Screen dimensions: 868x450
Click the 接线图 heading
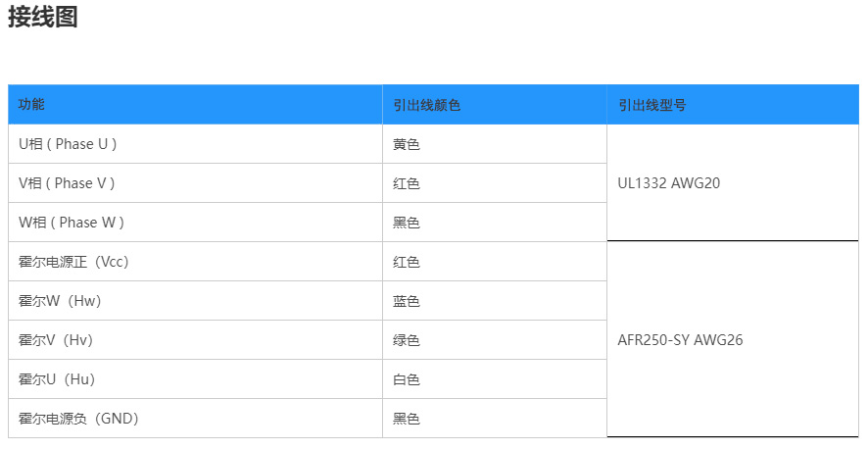[x=43, y=18]
